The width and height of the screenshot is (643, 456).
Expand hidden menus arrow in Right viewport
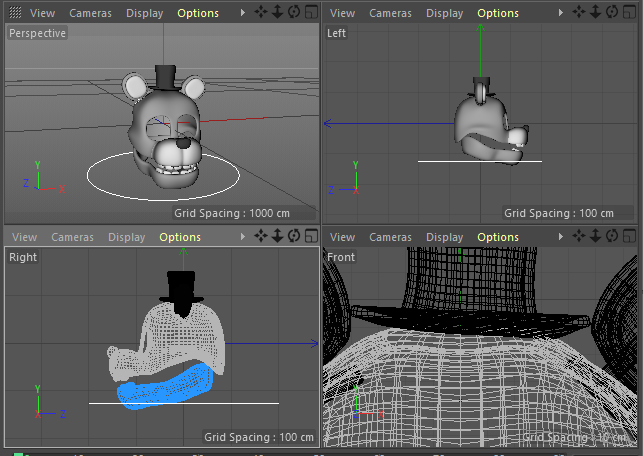(x=243, y=237)
